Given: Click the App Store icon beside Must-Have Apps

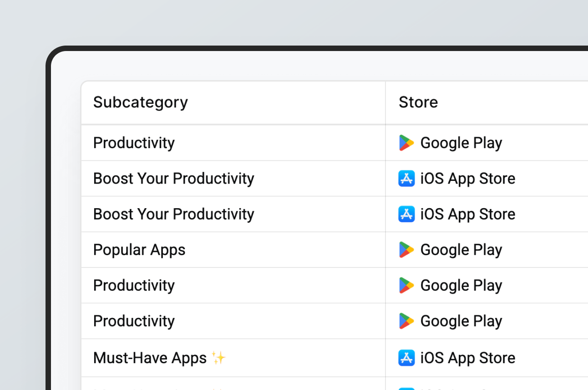Looking at the screenshot, I should coord(406,358).
